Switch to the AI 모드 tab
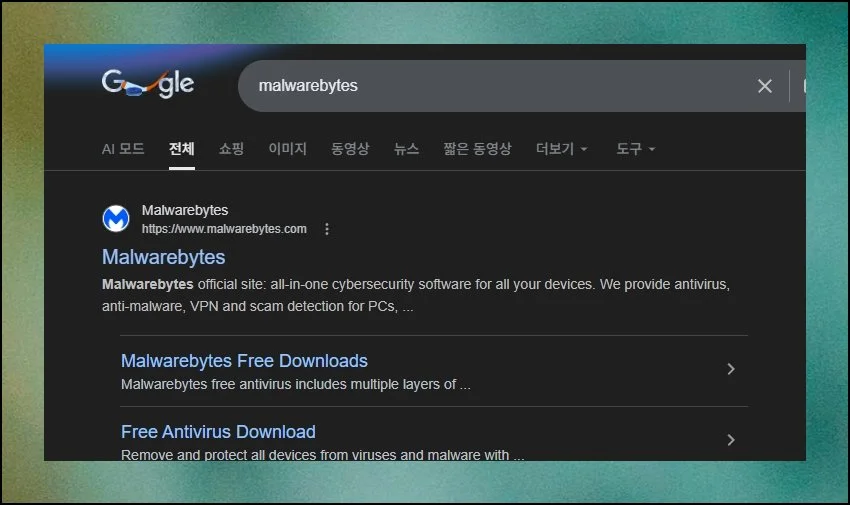 point(123,149)
